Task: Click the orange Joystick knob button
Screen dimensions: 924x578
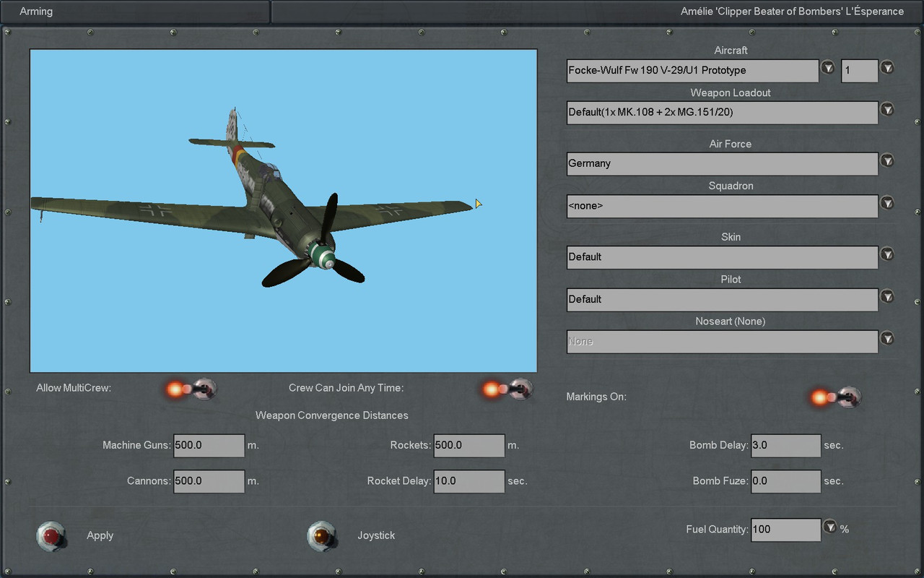Action: click(322, 536)
